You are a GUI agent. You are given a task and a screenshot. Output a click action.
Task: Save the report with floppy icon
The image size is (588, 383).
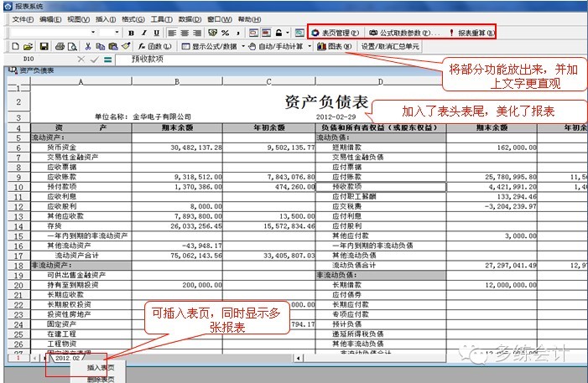pos(44,46)
